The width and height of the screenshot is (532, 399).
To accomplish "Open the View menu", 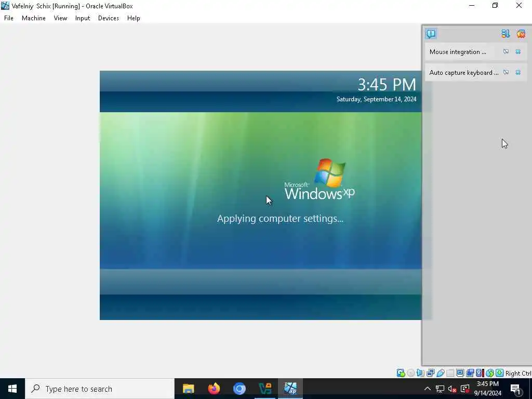I will point(60,18).
